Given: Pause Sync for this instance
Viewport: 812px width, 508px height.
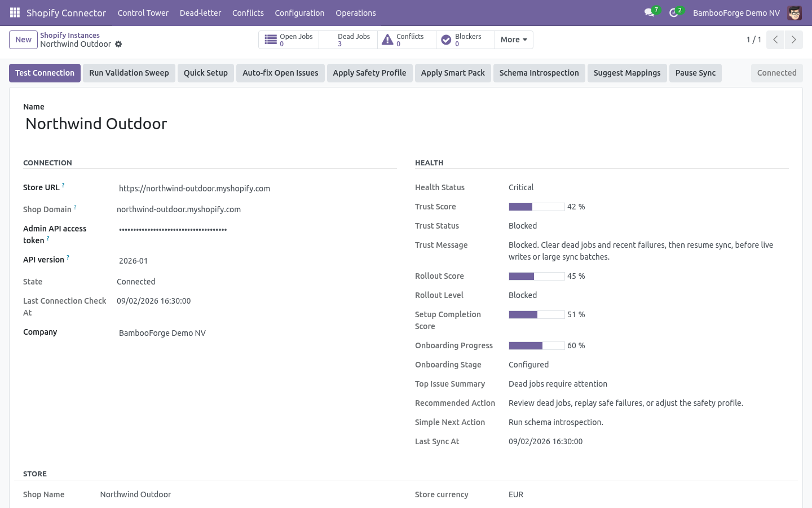Looking at the screenshot, I should click(x=695, y=73).
